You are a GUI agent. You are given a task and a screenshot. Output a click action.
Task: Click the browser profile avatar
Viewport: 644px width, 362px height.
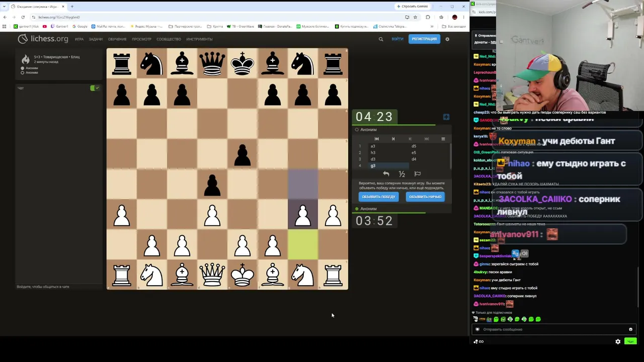(455, 17)
